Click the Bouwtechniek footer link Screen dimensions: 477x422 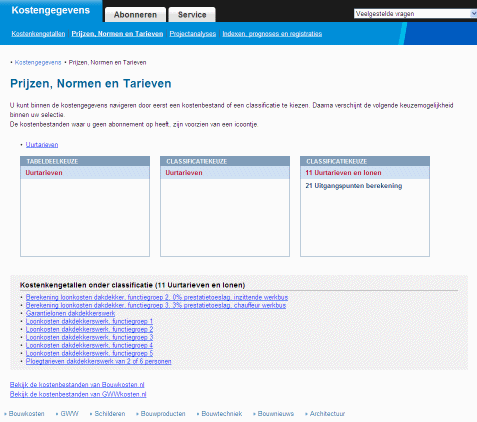pos(222,414)
